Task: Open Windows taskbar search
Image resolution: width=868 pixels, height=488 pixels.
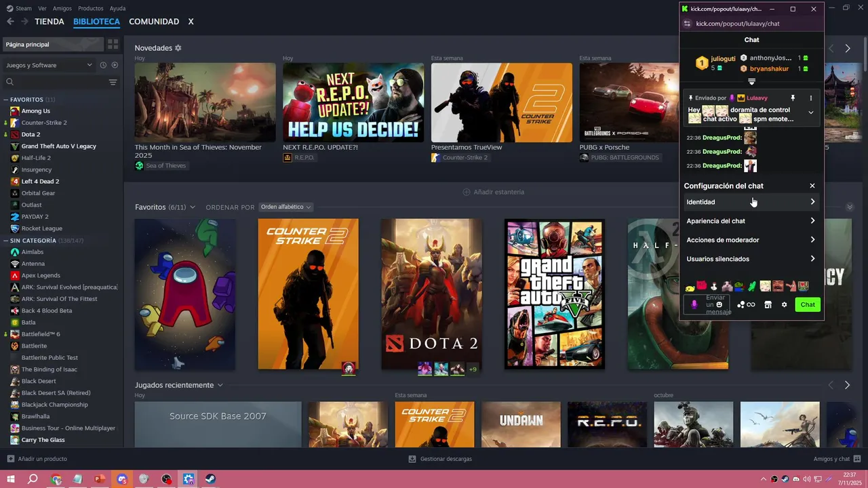Action: click(33, 479)
